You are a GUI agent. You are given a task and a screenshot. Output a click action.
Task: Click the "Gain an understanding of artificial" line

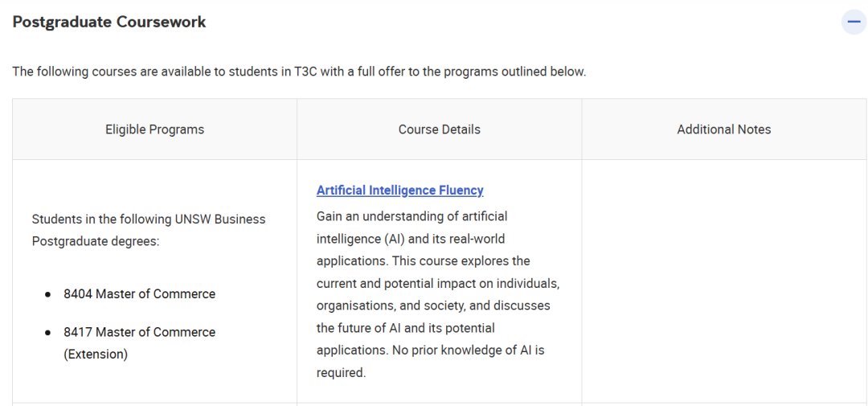pos(411,216)
